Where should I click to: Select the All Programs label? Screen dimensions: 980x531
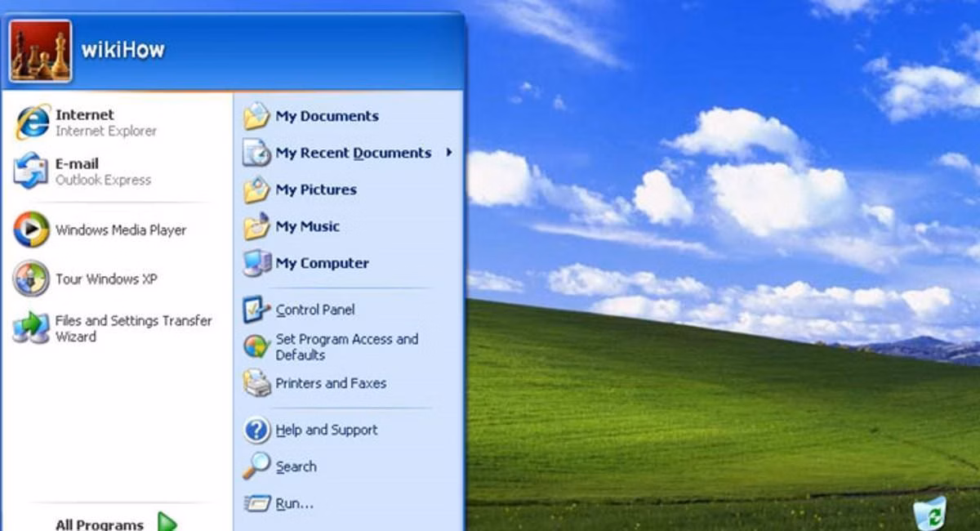(x=100, y=524)
